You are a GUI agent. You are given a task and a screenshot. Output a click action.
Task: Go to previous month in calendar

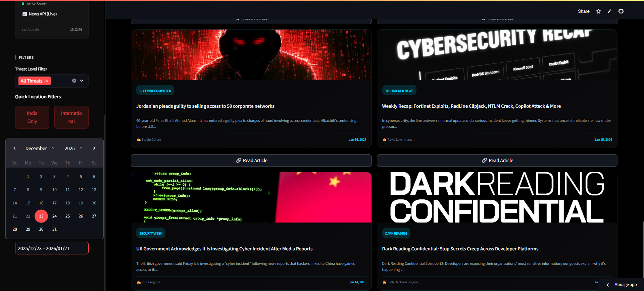(14, 148)
